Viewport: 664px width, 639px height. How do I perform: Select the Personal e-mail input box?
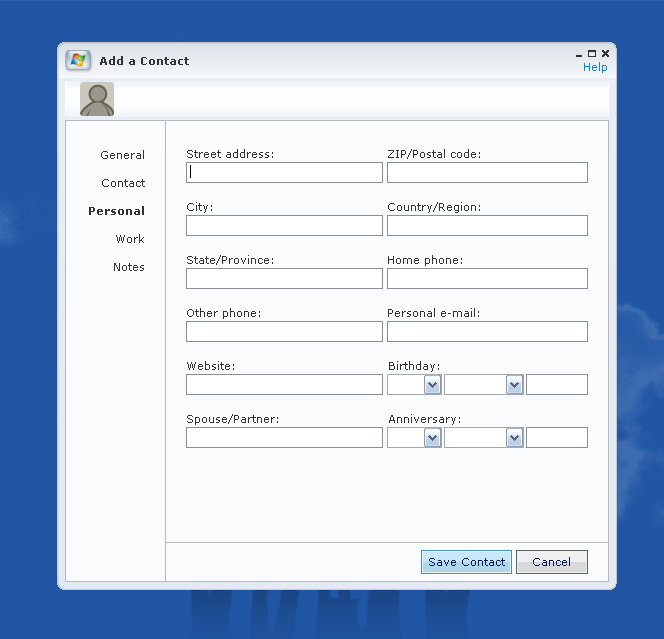[487, 332]
